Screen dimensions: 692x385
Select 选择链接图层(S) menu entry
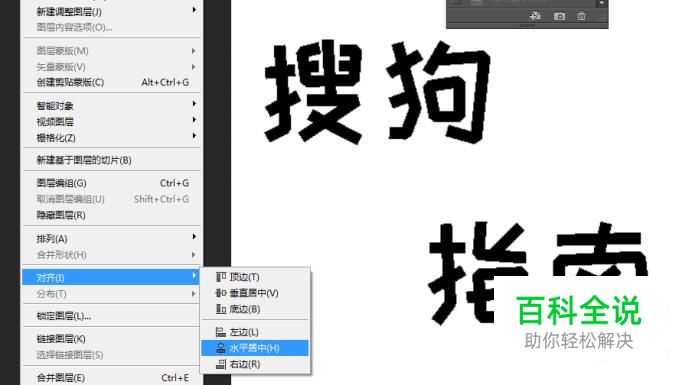[111, 355]
